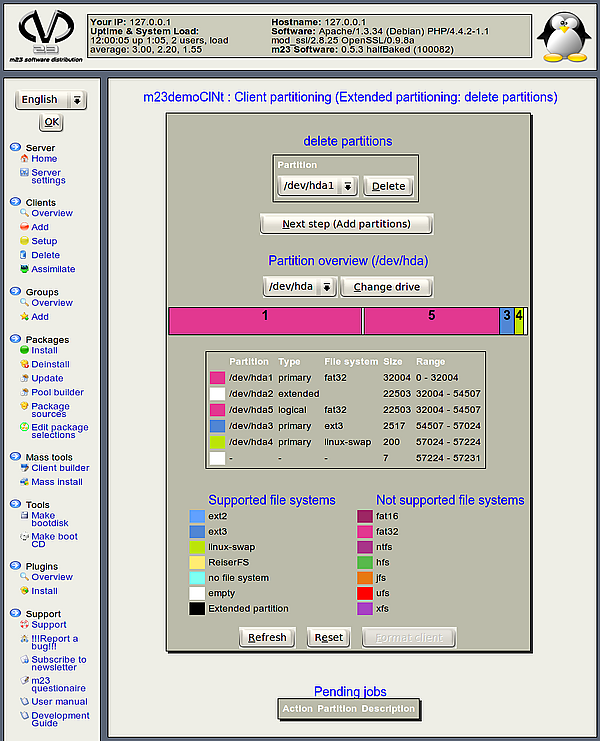Click the Add client icon in sidebar

coord(24,228)
